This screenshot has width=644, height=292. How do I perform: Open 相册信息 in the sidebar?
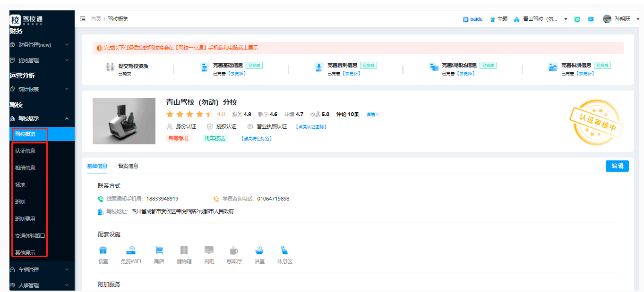[25, 168]
